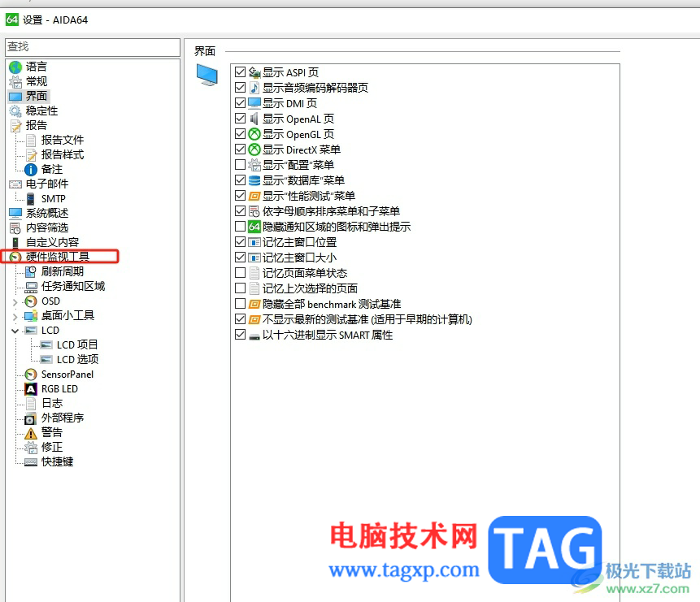Uncheck 显示 ASPI 页 checkbox
700x602 pixels.
pyautogui.click(x=240, y=72)
